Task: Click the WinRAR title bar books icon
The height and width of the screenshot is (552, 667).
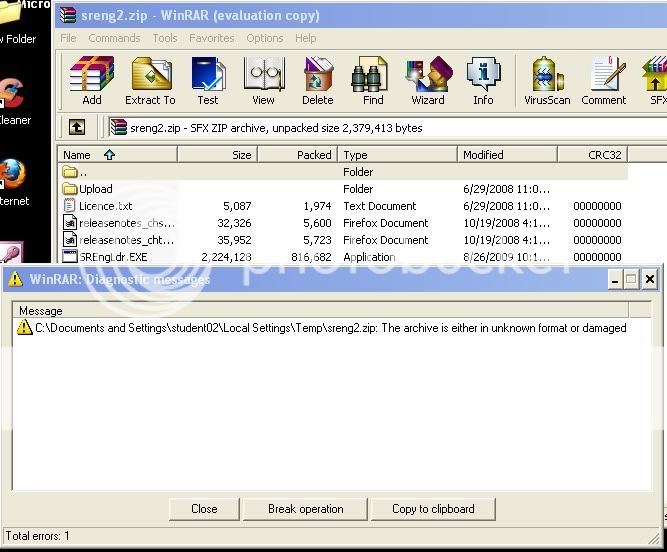Action: tap(68, 15)
